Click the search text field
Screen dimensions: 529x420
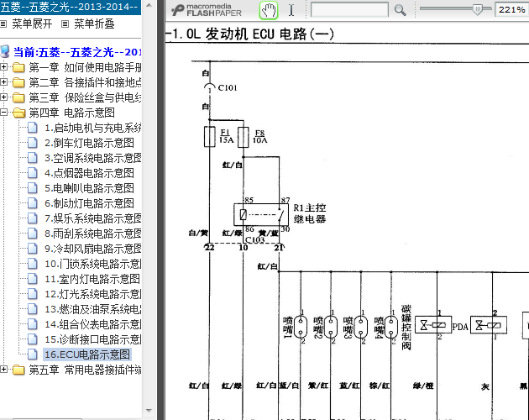click(349, 10)
